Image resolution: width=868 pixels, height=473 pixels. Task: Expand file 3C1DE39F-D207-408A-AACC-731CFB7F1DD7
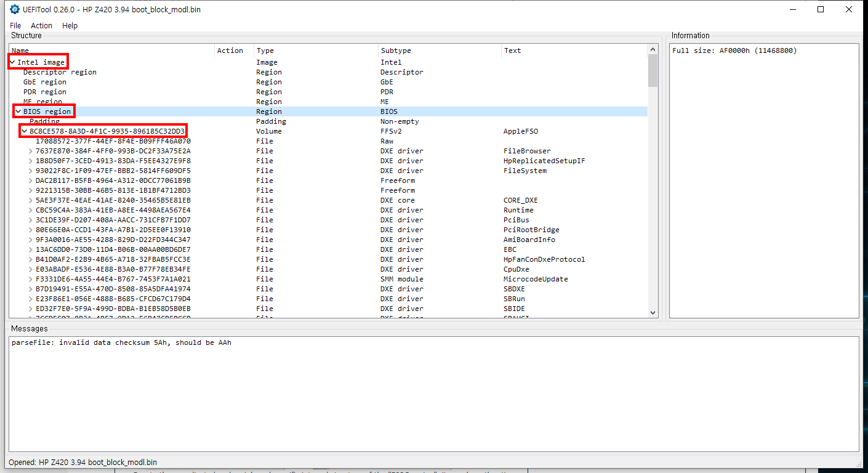pyautogui.click(x=31, y=220)
